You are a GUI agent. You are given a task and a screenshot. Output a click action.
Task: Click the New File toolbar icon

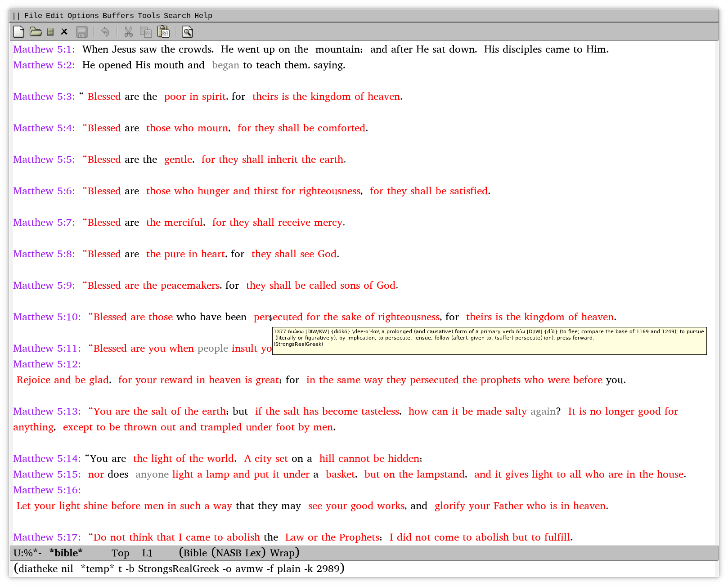18,32
